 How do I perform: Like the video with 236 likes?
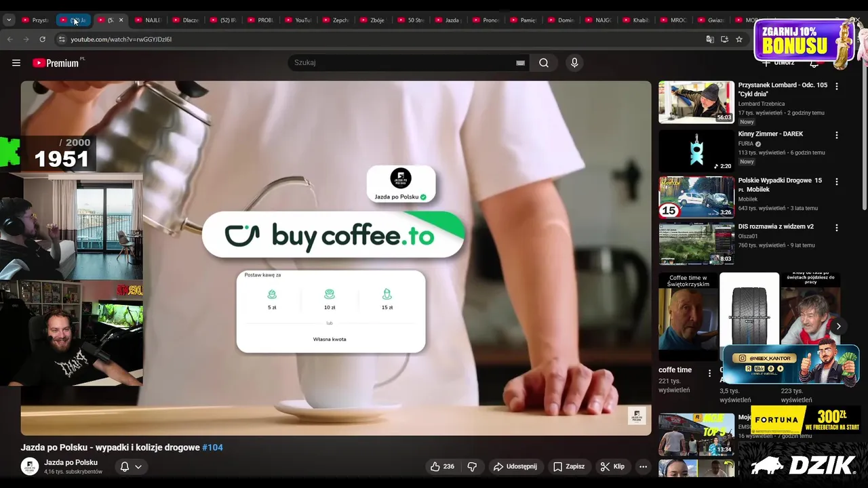[x=442, y=466]
